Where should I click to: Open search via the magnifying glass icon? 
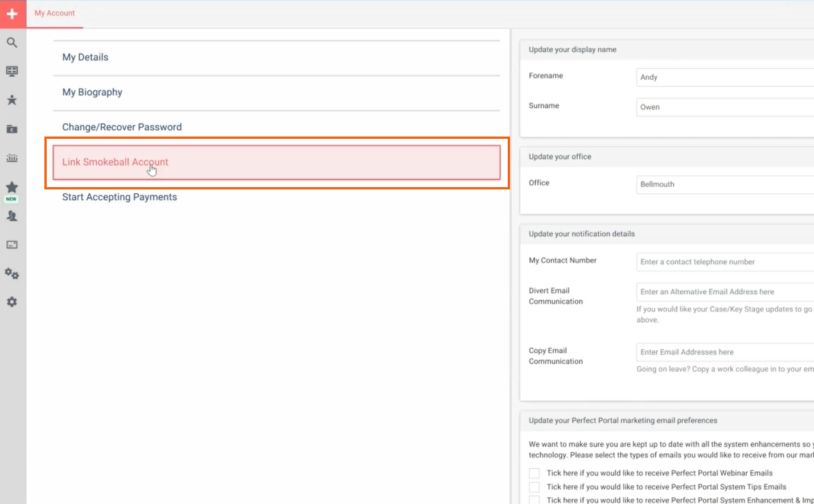point(12,43)
